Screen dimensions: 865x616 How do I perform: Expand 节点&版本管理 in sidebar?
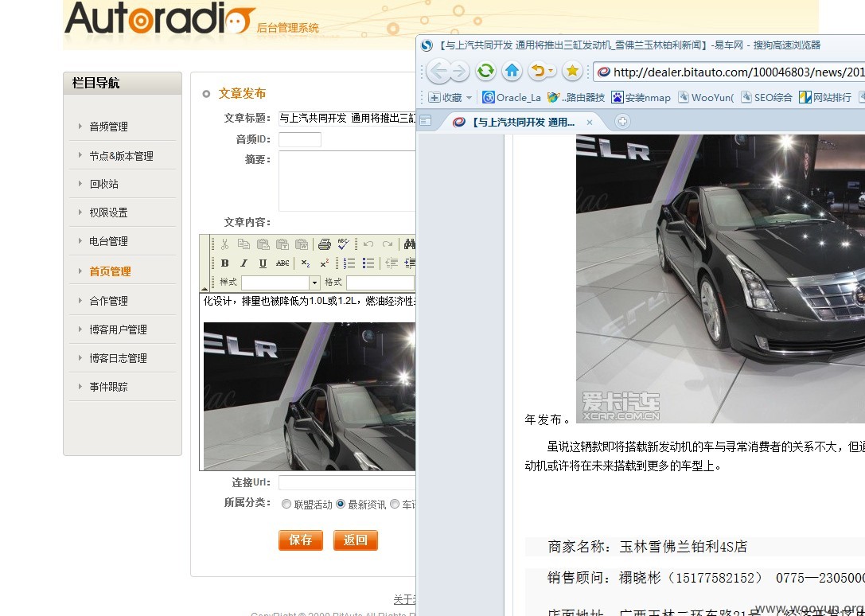(x=122, y=156)
